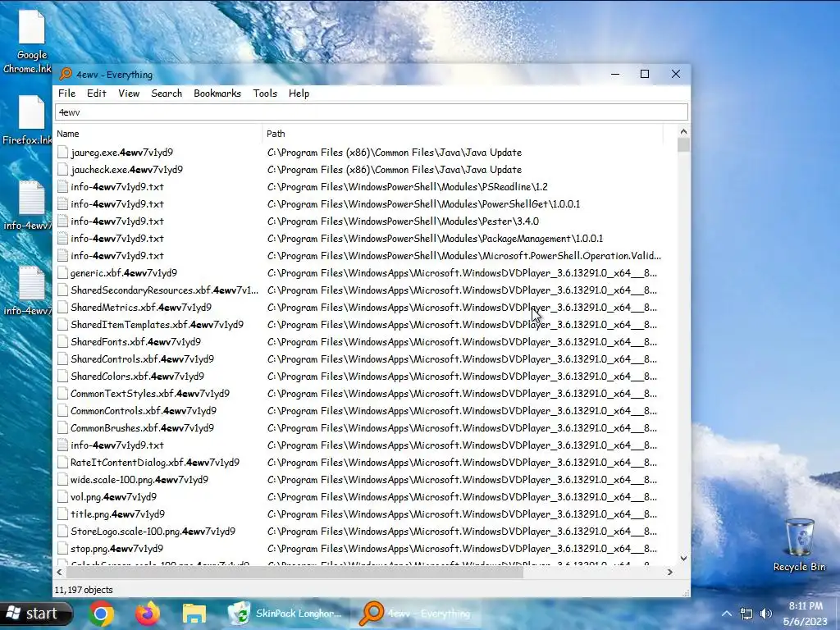This screenshot has height=630, width=840.
Task: Select file icon of jaureg.exe.4ewv7v1yd9
Action: [62, 153]
